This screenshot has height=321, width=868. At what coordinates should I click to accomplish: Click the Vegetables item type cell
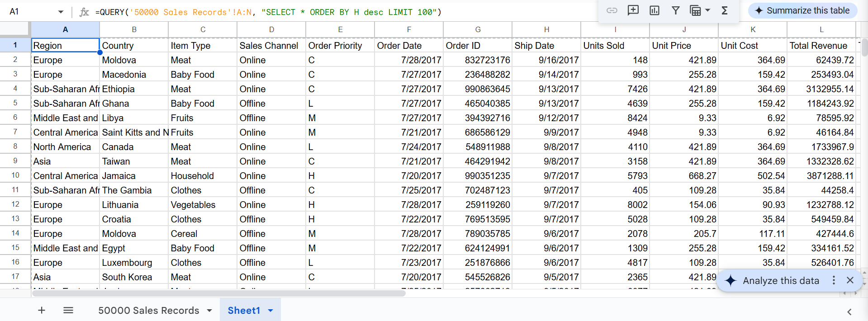[203, 204]
